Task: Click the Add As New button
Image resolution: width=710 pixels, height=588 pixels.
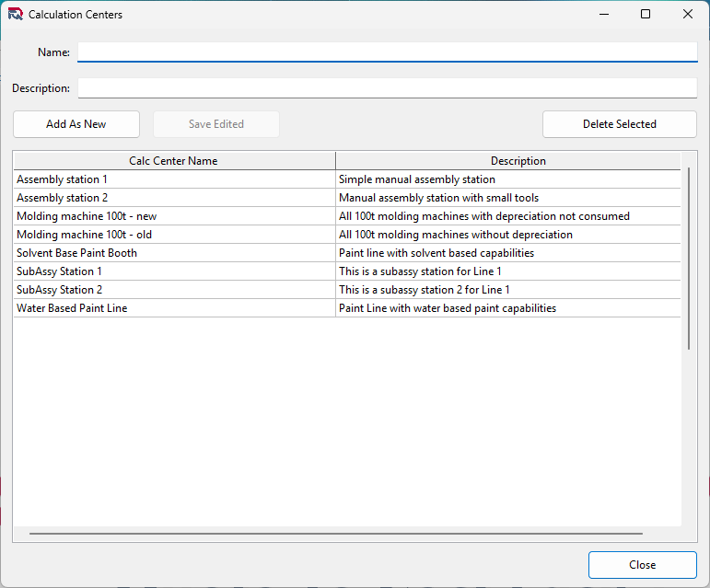Action: point(76,124)
